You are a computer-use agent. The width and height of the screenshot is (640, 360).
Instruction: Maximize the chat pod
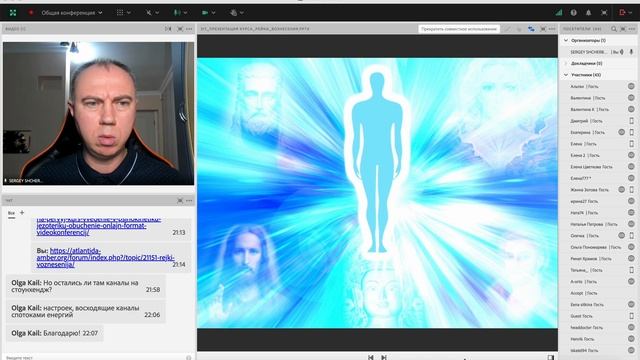[180, 200]
